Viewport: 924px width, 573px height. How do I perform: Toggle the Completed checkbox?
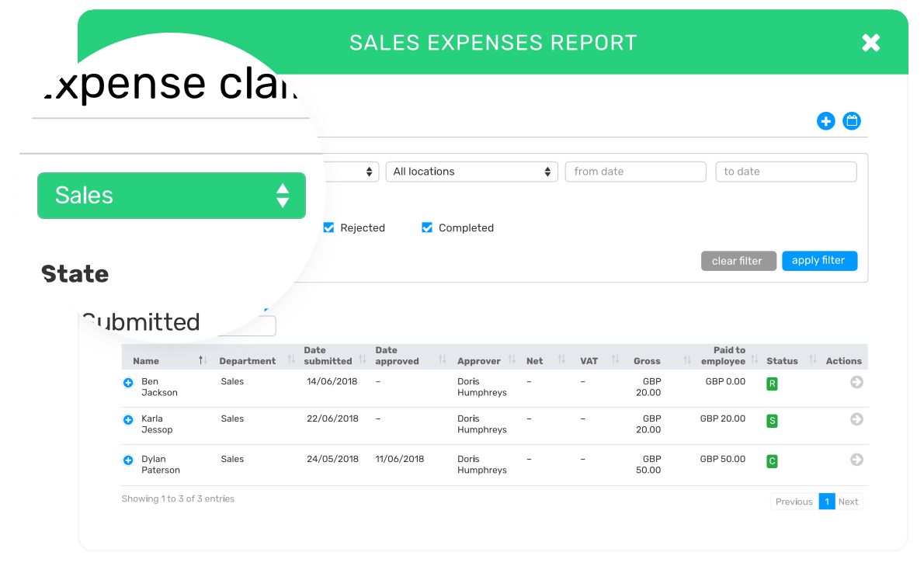click(427, 227)
